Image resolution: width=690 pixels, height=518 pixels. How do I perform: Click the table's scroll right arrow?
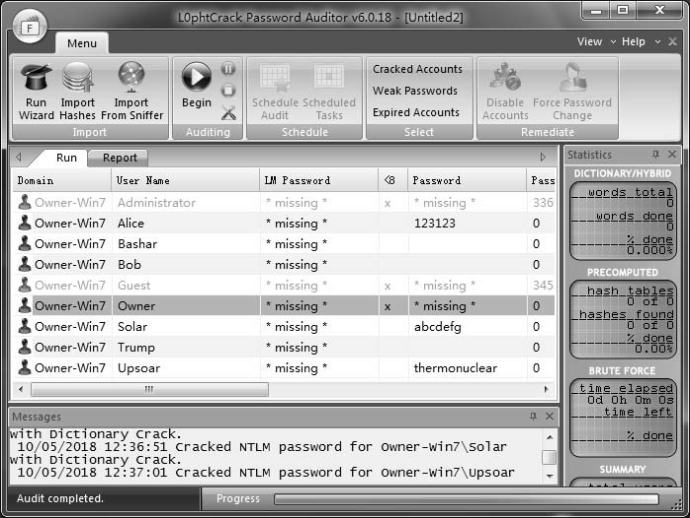(x=546, y=389)
